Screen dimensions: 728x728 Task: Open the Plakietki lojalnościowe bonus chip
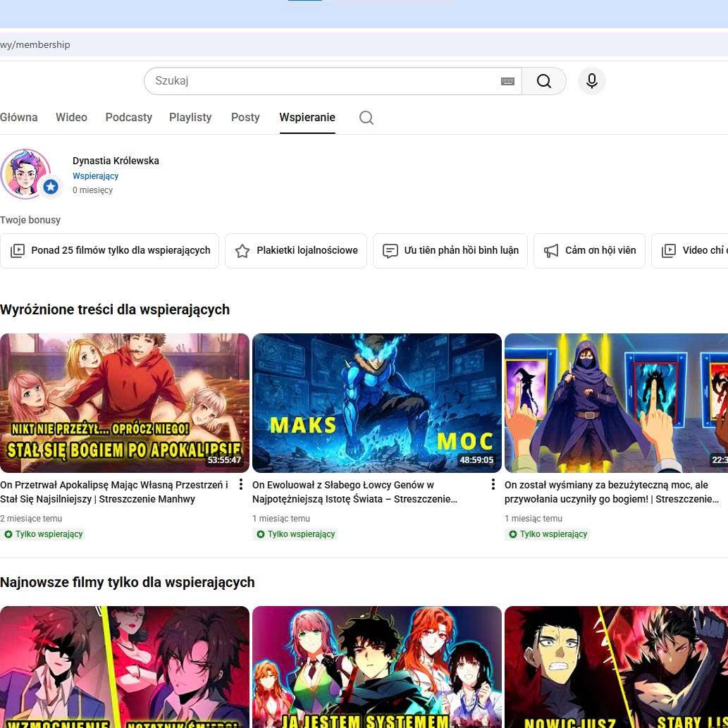[296, 251]
